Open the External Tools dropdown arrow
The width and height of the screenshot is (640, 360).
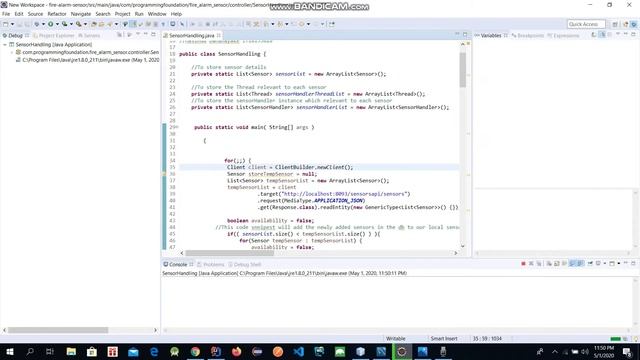click(x=85, y=24)
